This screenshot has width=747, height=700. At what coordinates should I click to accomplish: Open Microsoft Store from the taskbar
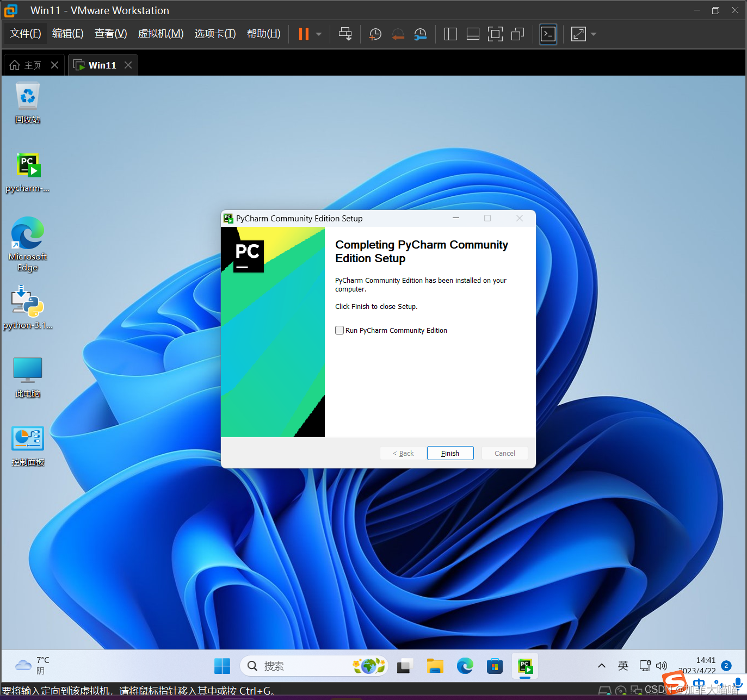[x=495, y=666]
